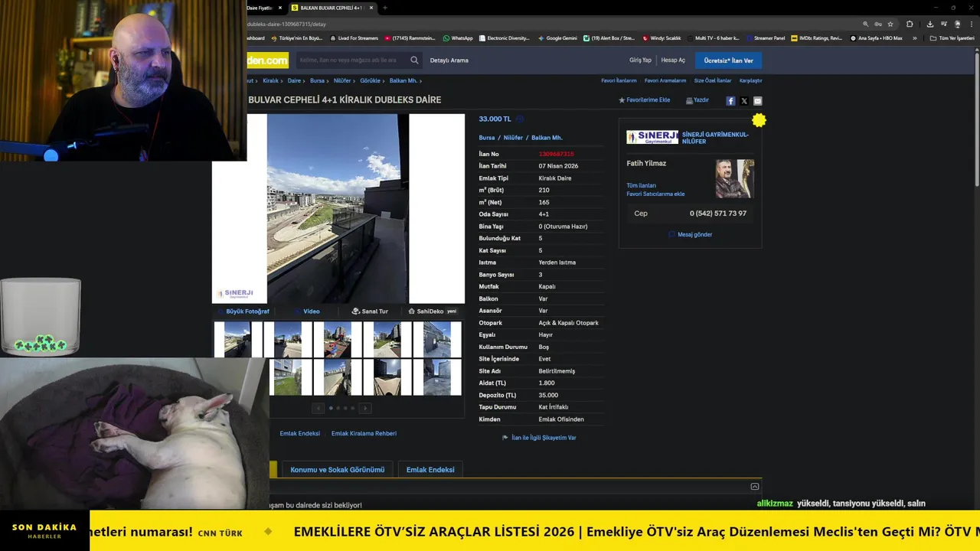Close the BALKAN BULVAR CEPHELİ tab
The width and height of the screenshot is (980, 551).
(x=371, y=8)
